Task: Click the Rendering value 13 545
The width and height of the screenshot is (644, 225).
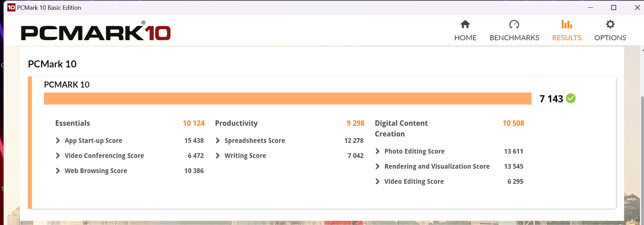Action: click(514, 166)
